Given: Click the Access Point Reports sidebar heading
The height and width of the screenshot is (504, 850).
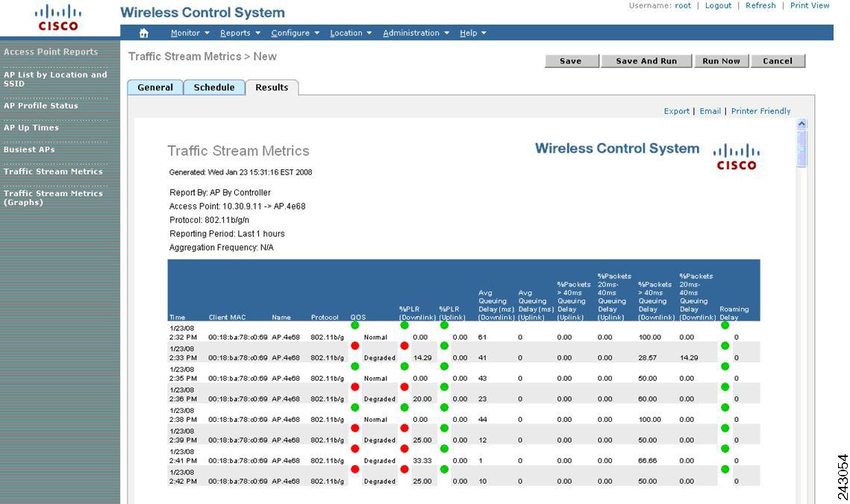Looking at the screenshot, I should coord(51,52).
